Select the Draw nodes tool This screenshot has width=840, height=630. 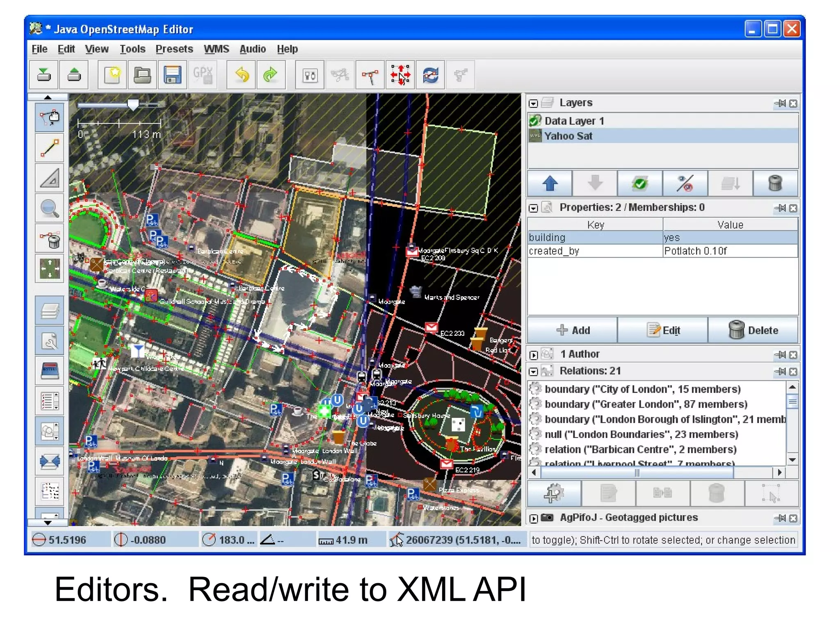pyautogui.click(x=50, y=148)
